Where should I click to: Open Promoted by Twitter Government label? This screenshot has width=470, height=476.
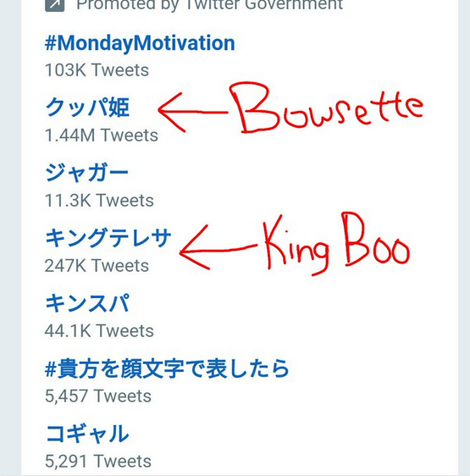209,5
